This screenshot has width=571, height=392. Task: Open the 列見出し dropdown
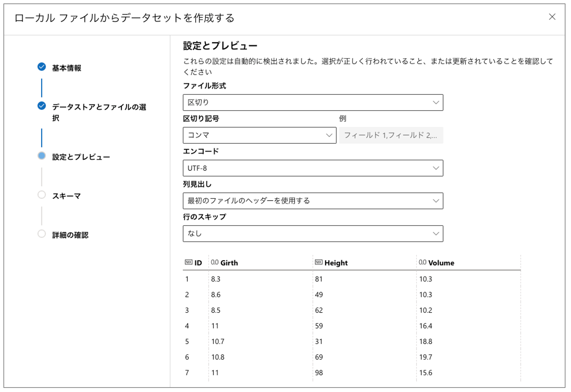click(313, 201)
